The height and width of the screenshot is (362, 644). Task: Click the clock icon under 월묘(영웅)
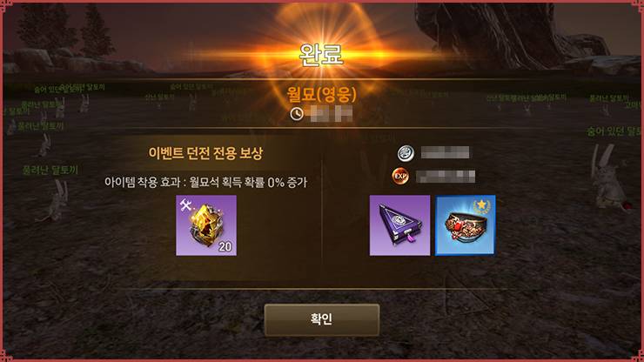point(297,114)
